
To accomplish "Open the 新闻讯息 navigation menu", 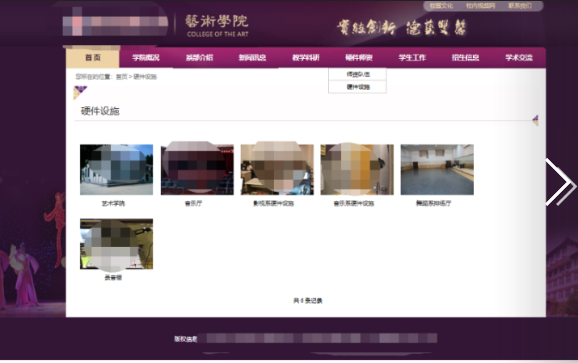I will 253,58.
